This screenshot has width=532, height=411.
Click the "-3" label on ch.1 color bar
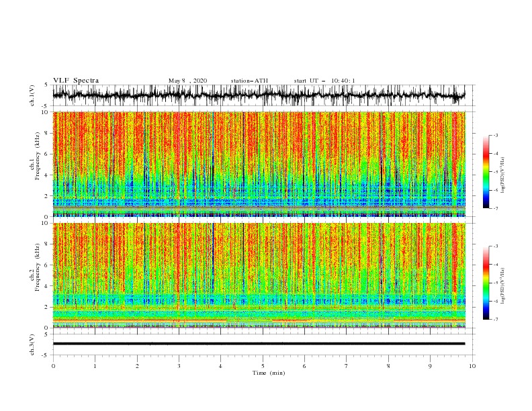coord(496,135)
